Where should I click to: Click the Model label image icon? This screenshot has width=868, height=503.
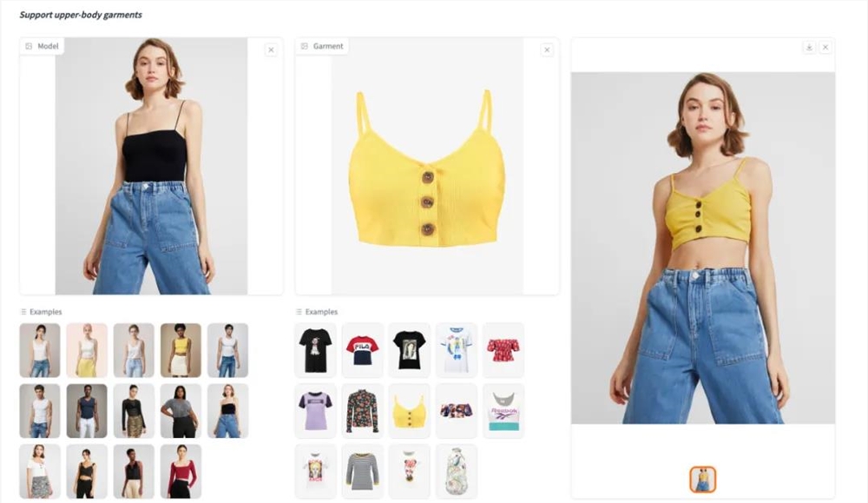[x=29, y=46]
